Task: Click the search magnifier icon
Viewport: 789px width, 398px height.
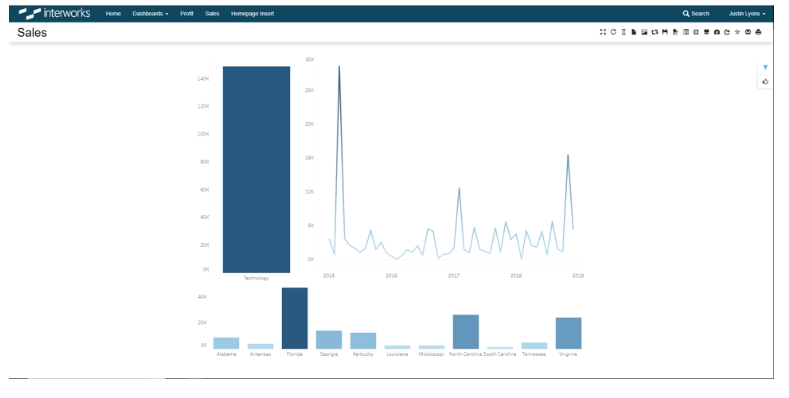Action: pos(686,14)
